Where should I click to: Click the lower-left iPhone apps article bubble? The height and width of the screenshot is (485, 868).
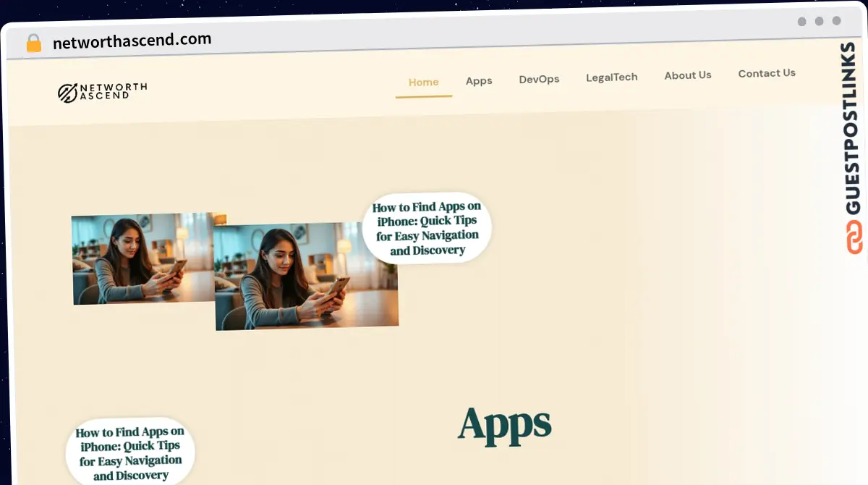[x=129, y=452]
